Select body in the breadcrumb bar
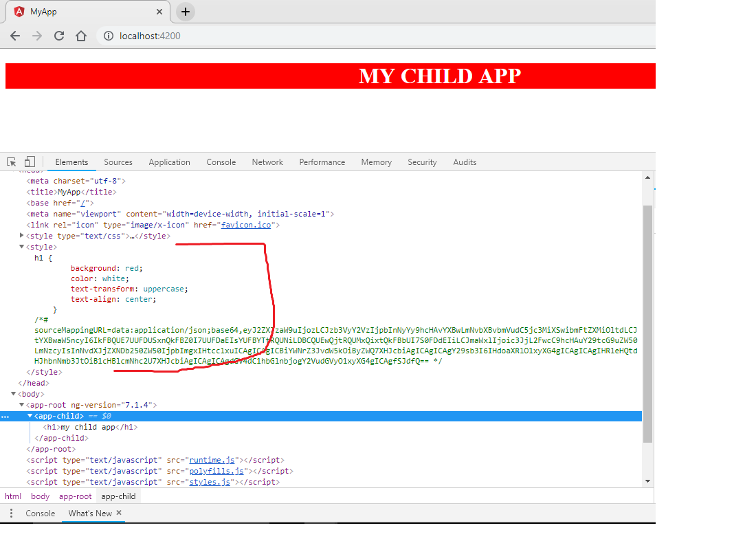The height and width of the screenshot is (541, 756). click(40, 496)
